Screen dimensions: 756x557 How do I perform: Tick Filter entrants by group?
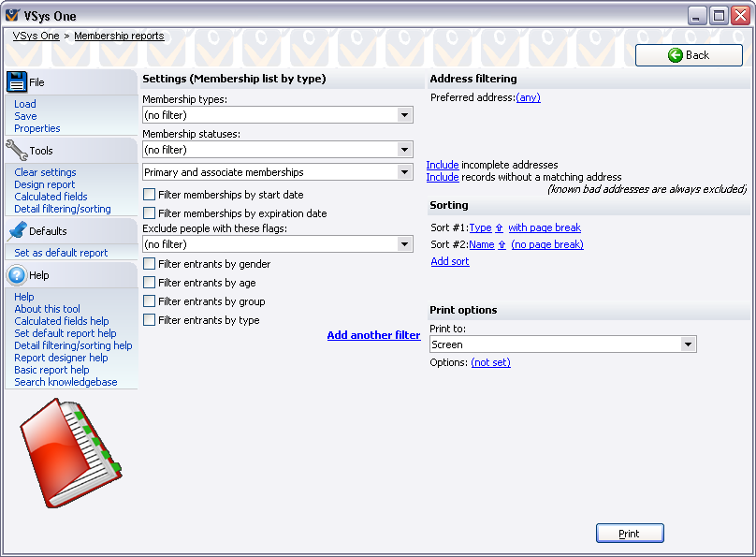(x=150, y=301)
